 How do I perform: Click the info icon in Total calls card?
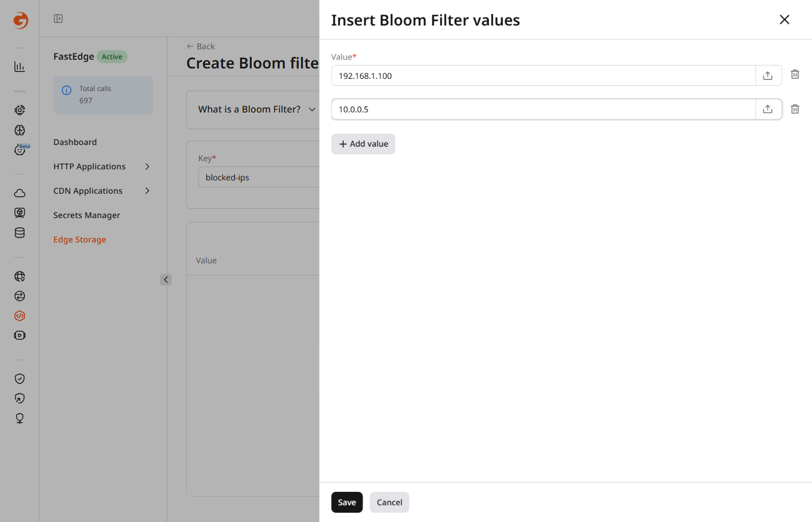coord(67,90)
